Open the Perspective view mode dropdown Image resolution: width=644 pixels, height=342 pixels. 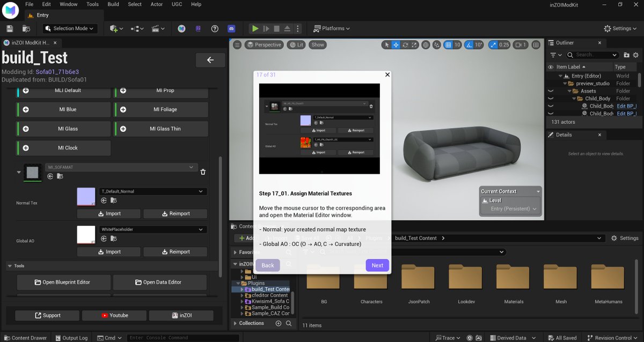pos(264,45)
